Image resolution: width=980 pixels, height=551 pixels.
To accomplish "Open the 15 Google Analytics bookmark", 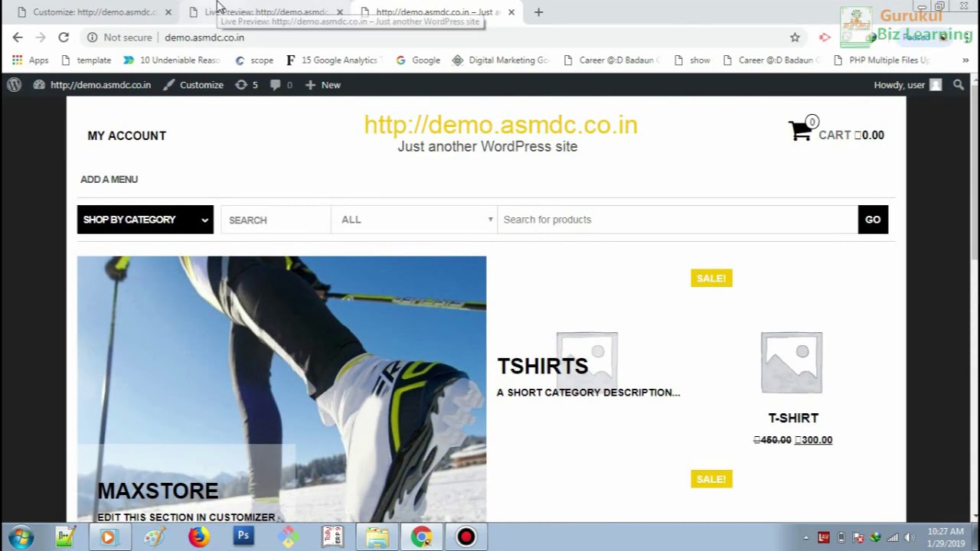I will coord(334,60).
